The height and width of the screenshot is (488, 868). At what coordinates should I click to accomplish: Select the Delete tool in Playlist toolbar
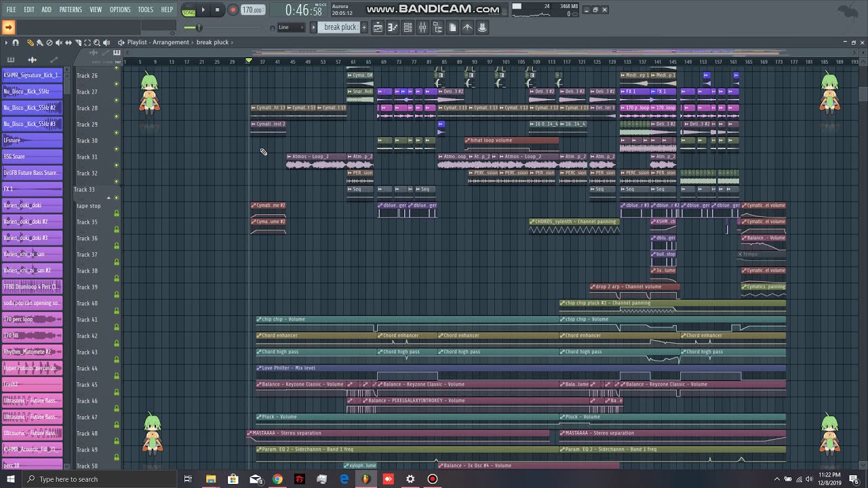[49, 42]
